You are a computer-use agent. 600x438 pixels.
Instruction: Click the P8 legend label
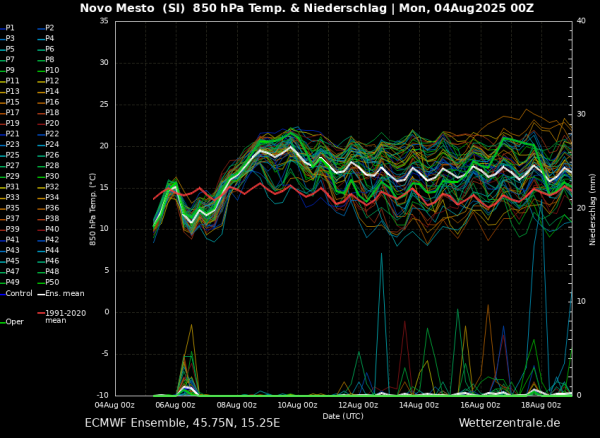(50, 60)
